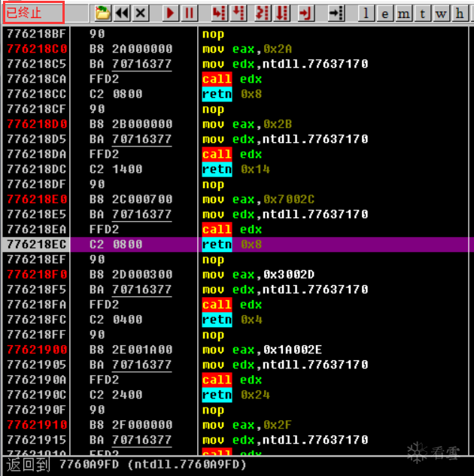This screenshot has height=476, width=474.
Task: Close the debugged program with the X icon
Action: pyautogui.click(x=140, y=14)
